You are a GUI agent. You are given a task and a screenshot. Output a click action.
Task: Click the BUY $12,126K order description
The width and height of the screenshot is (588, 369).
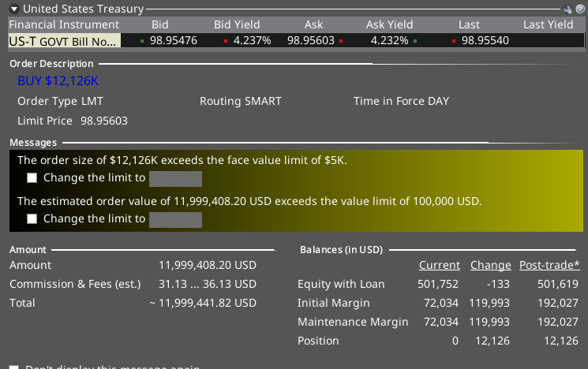tap(58, 81)
